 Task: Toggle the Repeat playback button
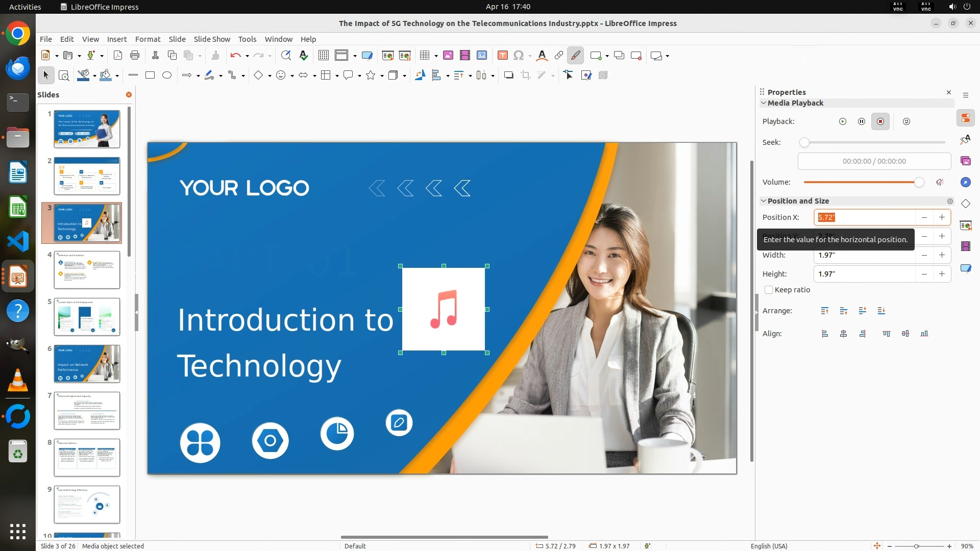(906, 121)
